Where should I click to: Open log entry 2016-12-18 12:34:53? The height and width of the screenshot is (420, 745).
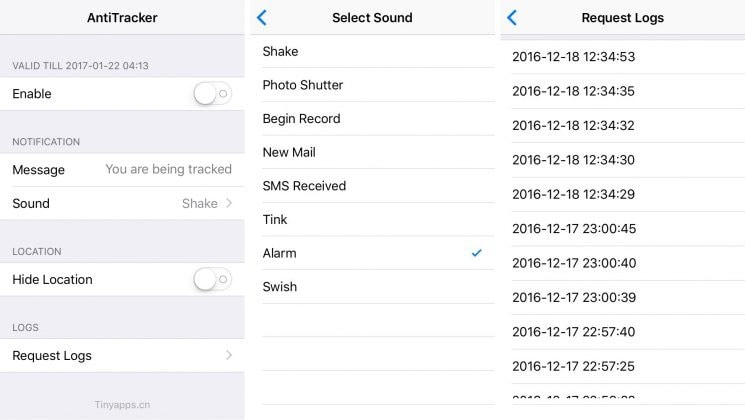point(622,57)
